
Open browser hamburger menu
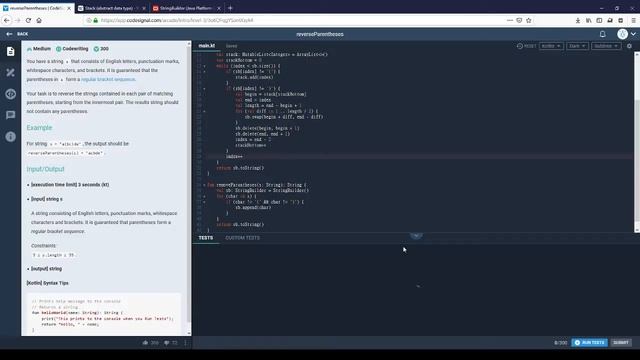coord(633,20)
